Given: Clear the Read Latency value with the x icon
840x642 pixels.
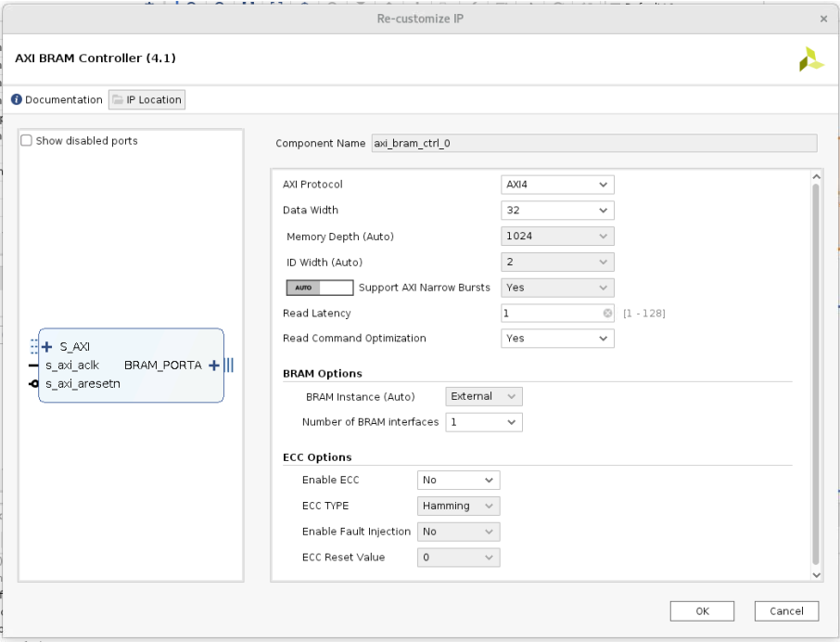Looking at the screenshot, I should pyautogui.click(x=607, y=313).
